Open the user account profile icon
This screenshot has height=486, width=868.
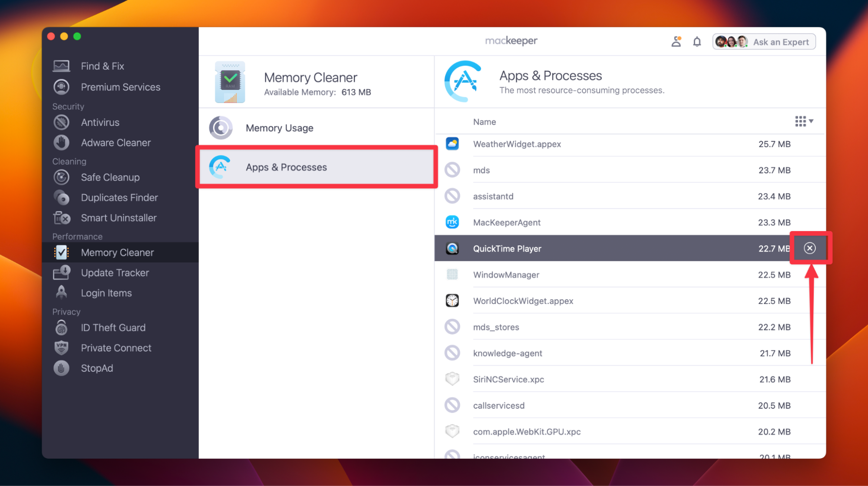coord(676,42)
